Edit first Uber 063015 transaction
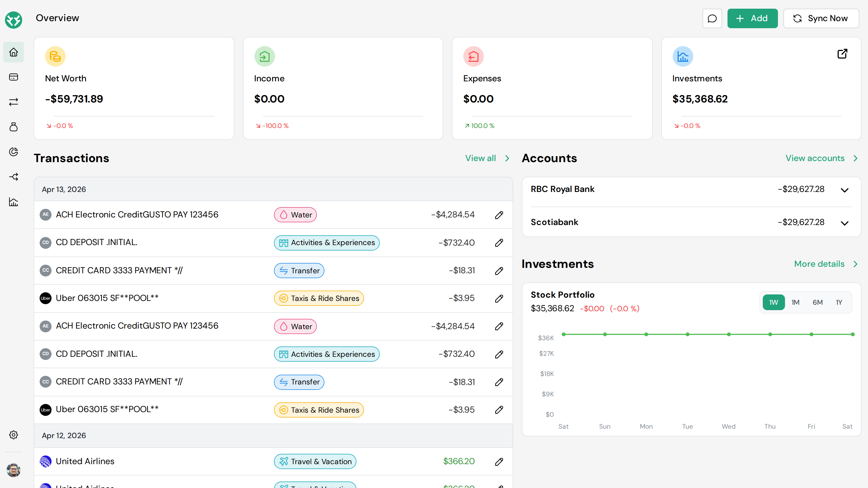Screen dimensions: 868x488 tap(499, 298)
